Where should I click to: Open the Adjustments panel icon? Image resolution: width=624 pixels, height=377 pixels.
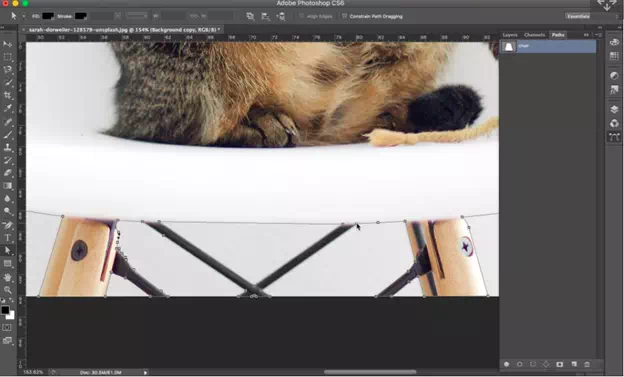[614, 76]
